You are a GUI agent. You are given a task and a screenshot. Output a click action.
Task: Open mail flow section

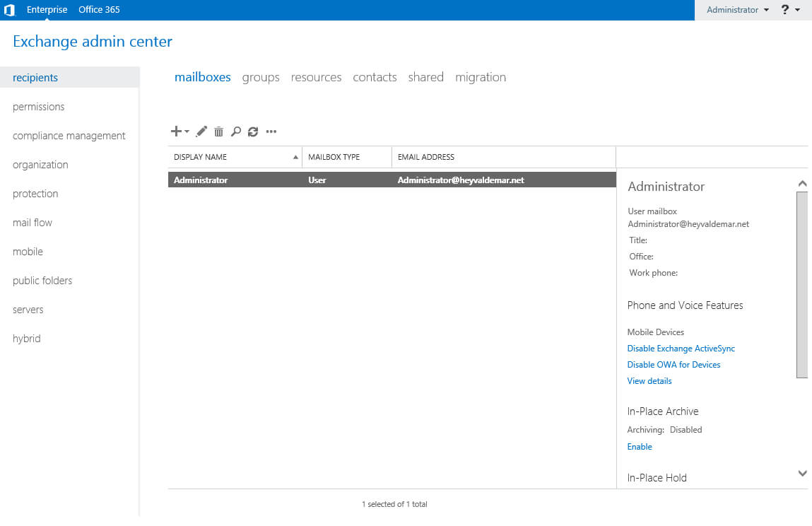coord(32,222)
